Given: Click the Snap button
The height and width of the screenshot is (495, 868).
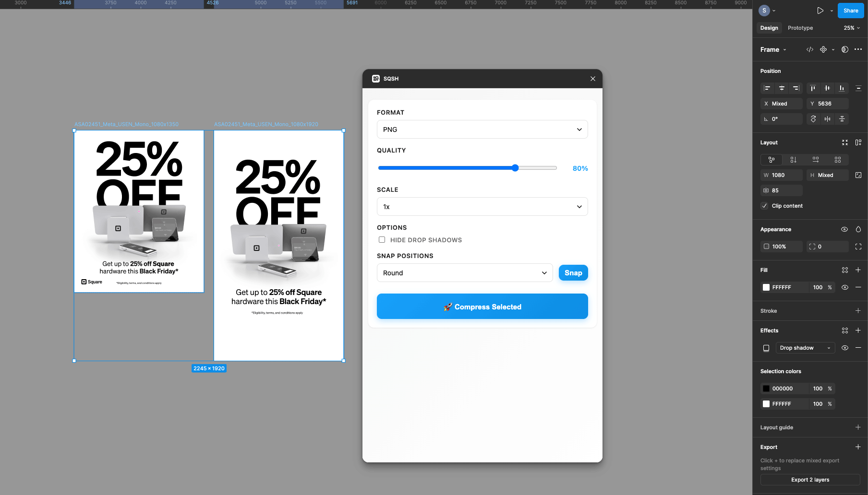Looking at the screenshot, I should (x=573, y=273).
